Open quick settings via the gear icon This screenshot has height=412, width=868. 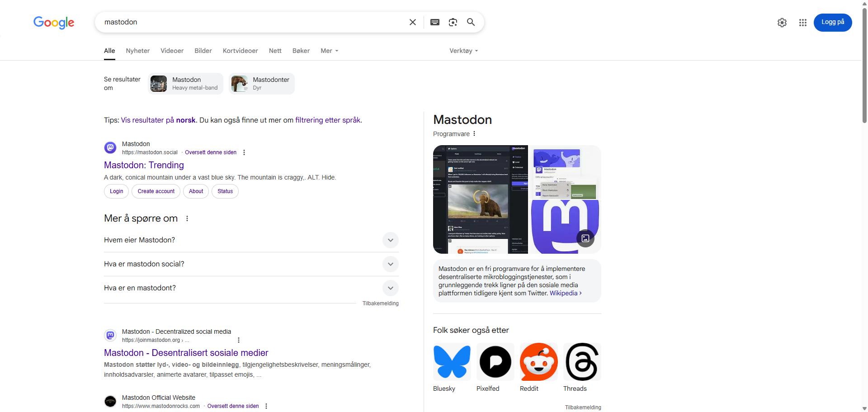tap(782, 23)
